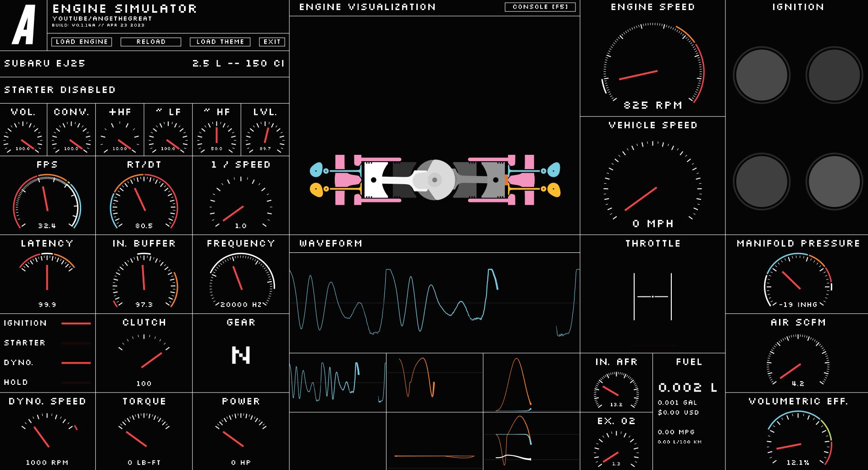Image resolution: width=868 pixels, height=470 pixels.
Task: Click the volumetric efficiency gauge
Action: pos(797,438)
